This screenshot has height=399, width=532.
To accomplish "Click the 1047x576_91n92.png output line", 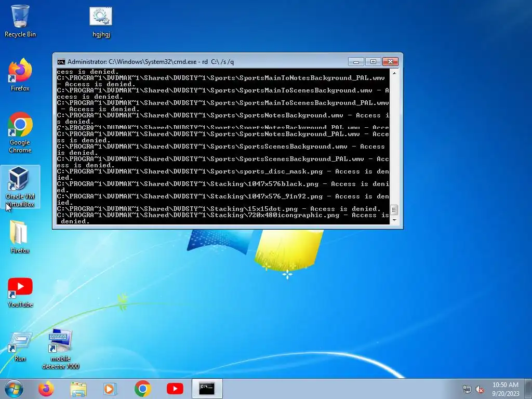I will click(x=223, y=199).
